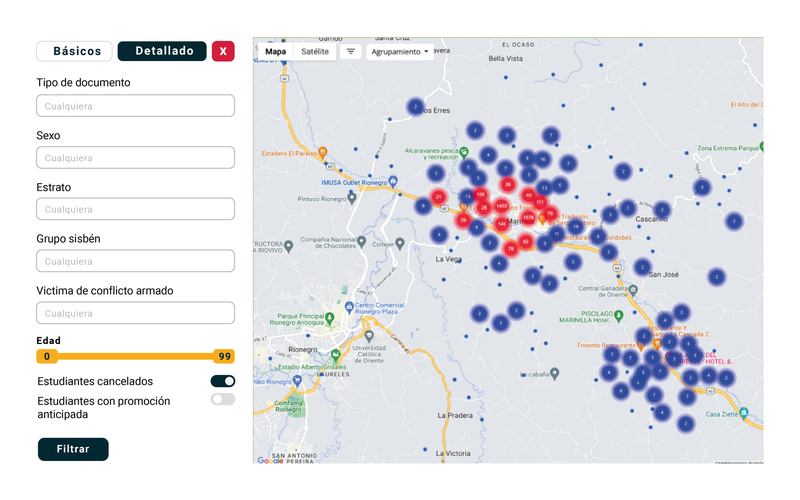Turn off Estudiantes cancelados switch
Image resolution: width=800 pixels, height=500 pixels.
[x=223, y=381]
